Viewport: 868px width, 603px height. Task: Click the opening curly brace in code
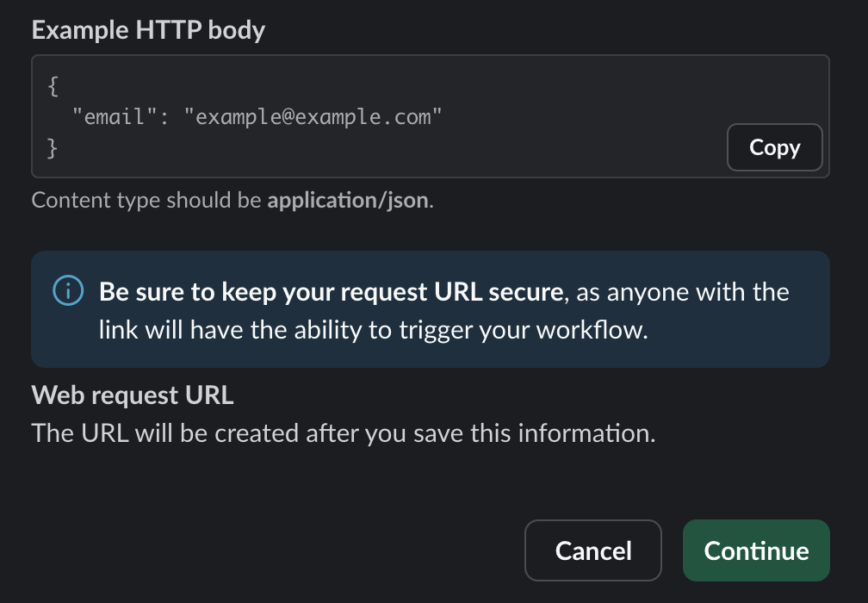point(53,86)
